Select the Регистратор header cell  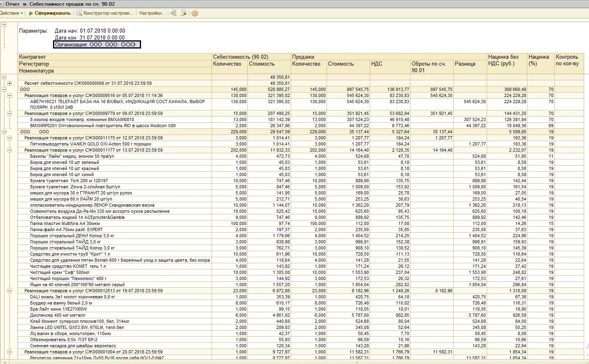point(115,64)
